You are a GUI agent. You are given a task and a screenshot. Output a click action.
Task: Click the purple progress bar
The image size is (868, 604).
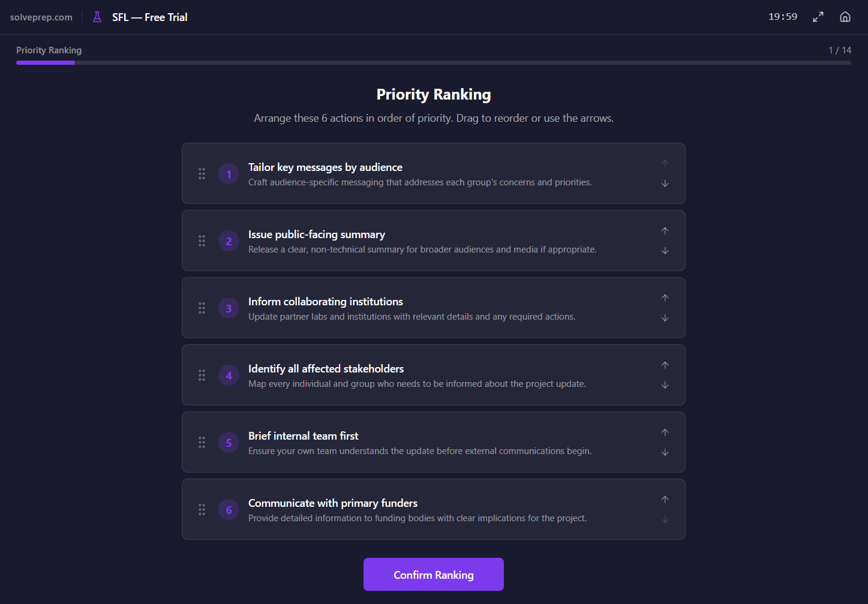tap(45, 62)
